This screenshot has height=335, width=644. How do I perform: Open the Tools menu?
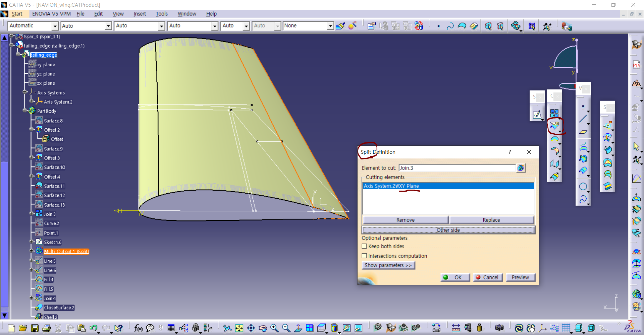[x=162, y=14]
